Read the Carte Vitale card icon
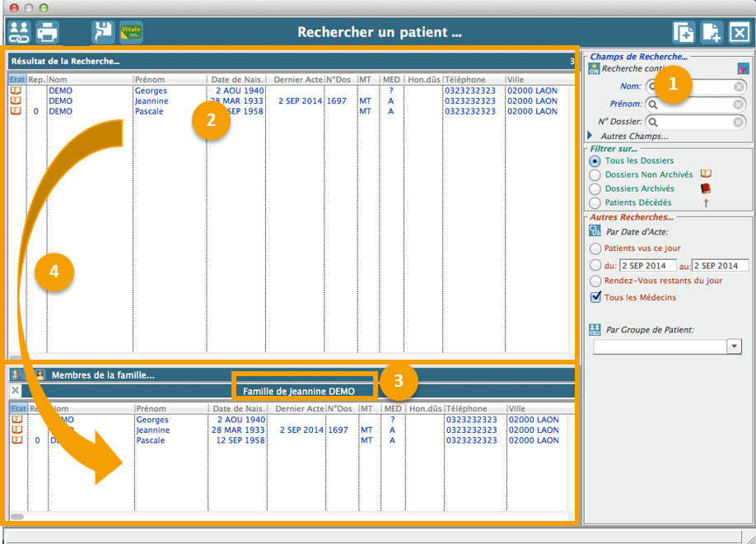The height and width of the screenshot is (544, 756). click(131, 32)
